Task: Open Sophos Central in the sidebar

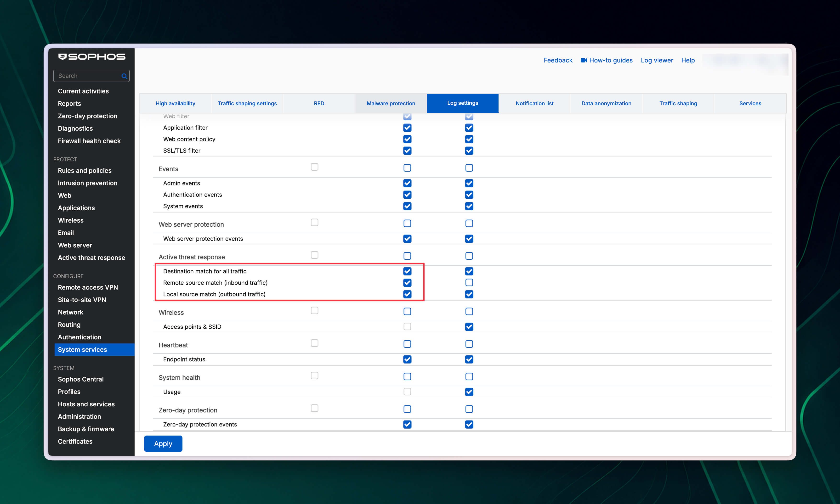Action: [x=80, y=379]
